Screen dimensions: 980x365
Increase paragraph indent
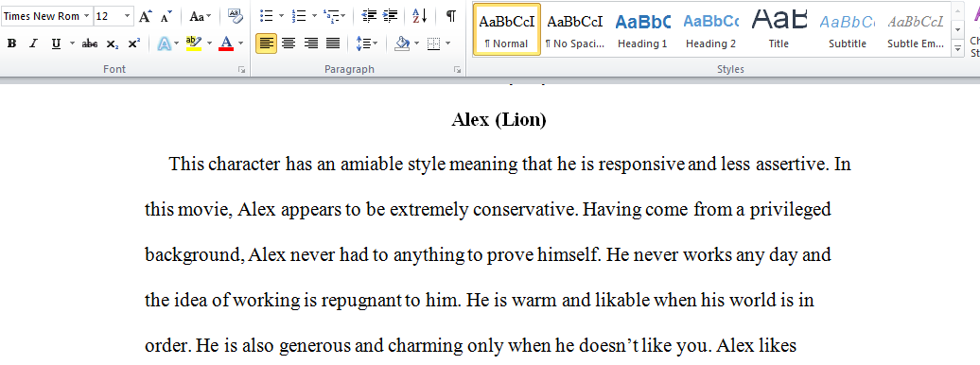click(x=390, y=16)
